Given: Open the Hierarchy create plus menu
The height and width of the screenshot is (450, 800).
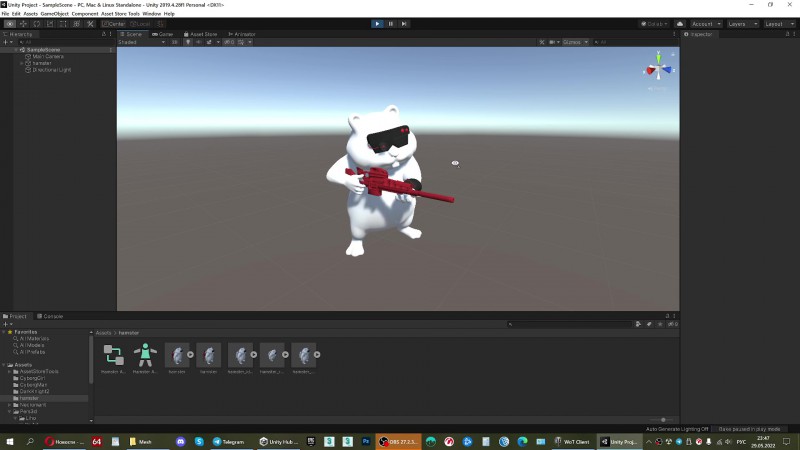Looking at the screenshot, I should pos(7,42).
